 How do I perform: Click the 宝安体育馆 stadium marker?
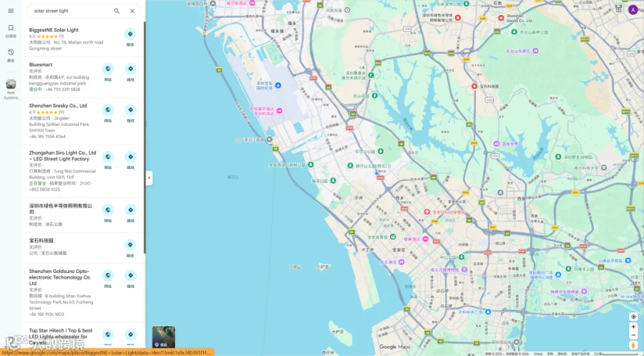point(393,237)
